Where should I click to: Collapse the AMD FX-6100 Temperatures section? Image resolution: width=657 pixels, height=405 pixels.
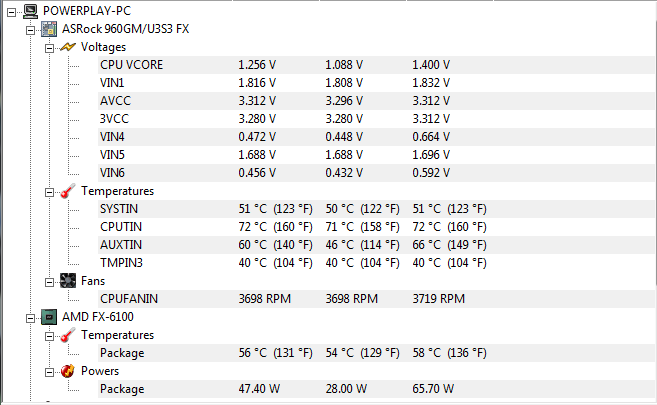[49, 336]
